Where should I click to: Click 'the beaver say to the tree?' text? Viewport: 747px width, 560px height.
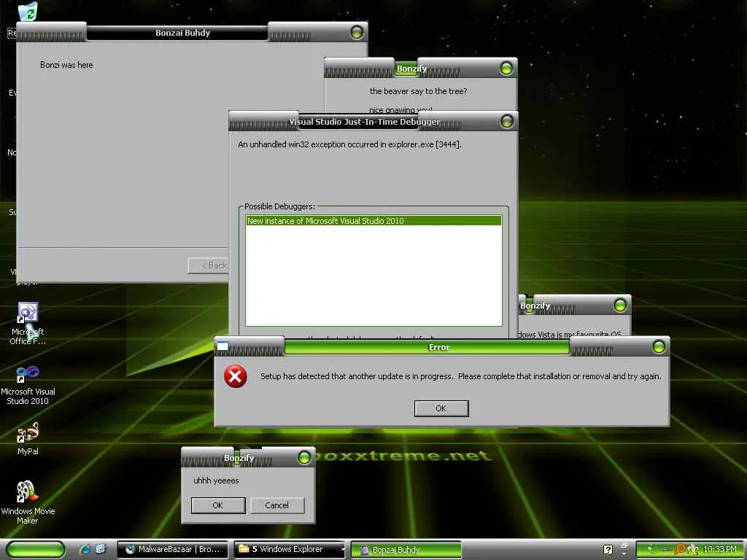(x=418, y=91)
